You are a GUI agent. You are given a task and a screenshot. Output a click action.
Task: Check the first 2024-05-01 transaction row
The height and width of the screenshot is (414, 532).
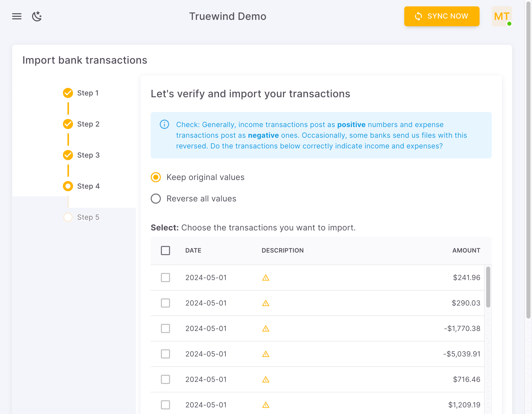click(165, 278)
